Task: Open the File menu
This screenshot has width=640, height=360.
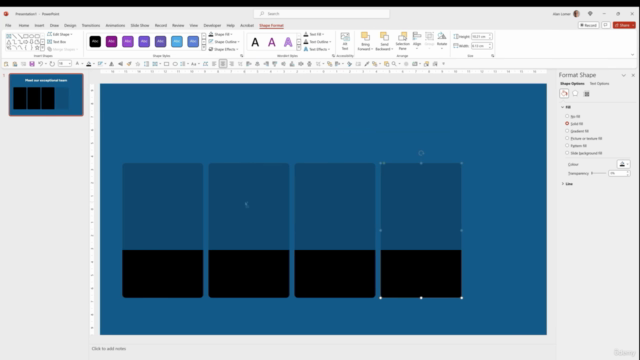Action: click(x=8, y=25)
